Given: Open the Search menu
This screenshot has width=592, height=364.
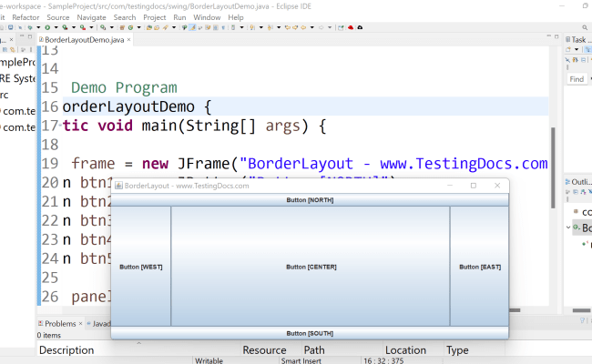Looking at the screenshot, I should tap(125, 17).
